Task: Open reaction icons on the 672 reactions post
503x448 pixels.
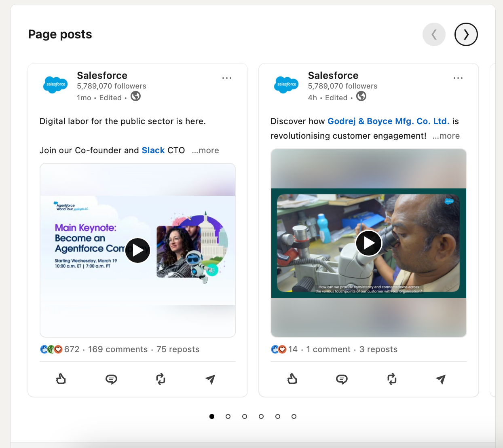Action: point(51,349)
